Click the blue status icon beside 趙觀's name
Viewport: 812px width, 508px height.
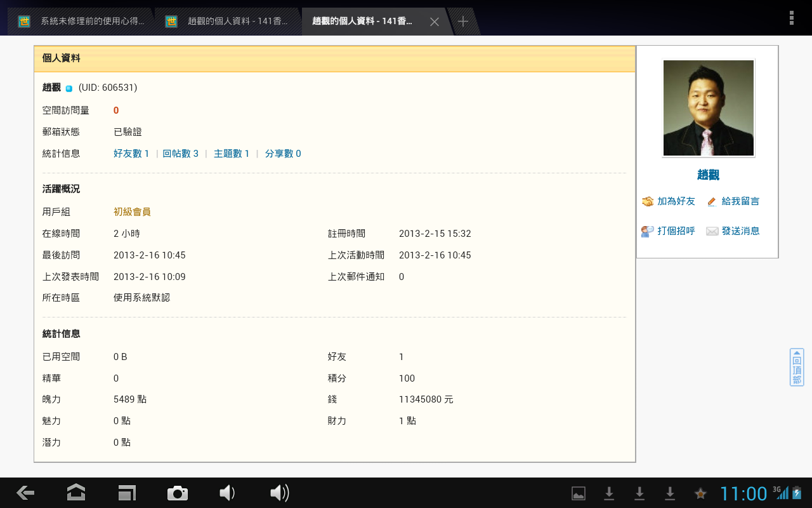tap(69, 88)
